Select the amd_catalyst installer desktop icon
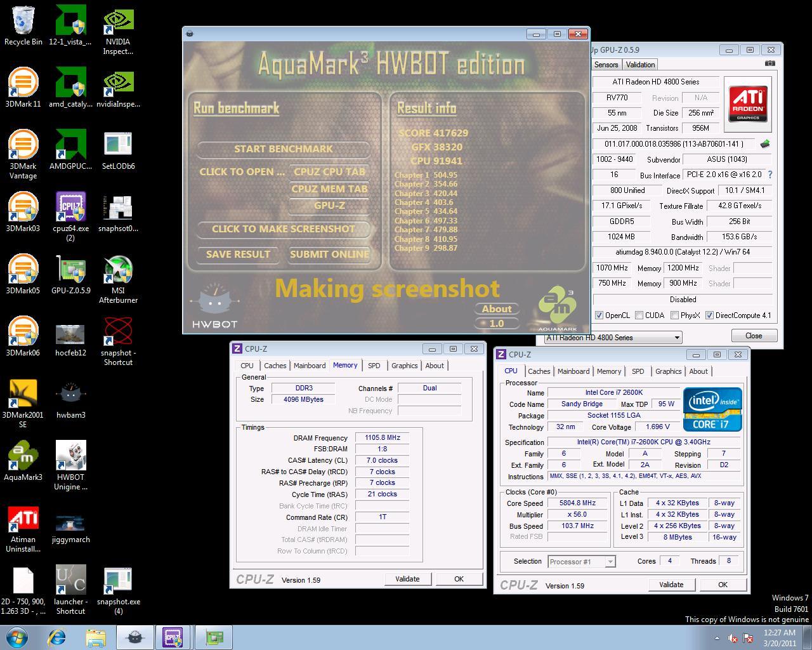This screenshot has height=650, width=812. click(70, 88)
